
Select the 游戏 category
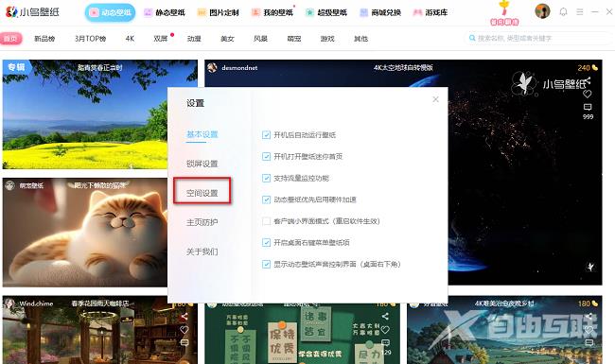pyautogui.click(x=327, y=39)
